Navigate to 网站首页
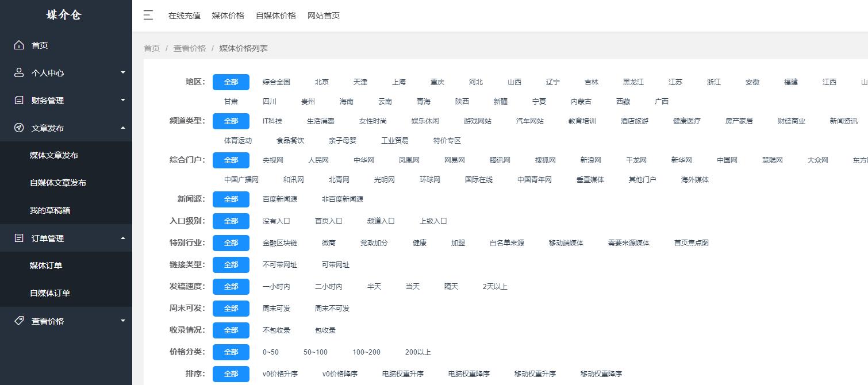868x385 pixels. point(324,16)
